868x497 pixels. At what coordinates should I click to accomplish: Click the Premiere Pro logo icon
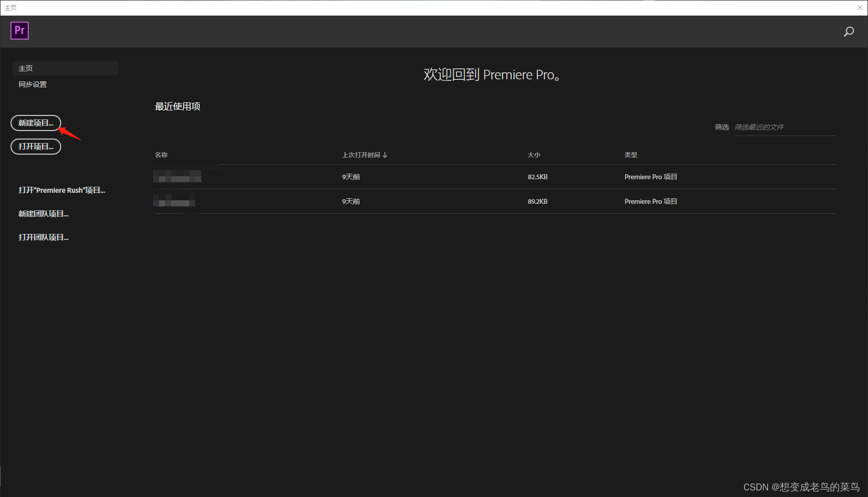click(x=20, y=31)
